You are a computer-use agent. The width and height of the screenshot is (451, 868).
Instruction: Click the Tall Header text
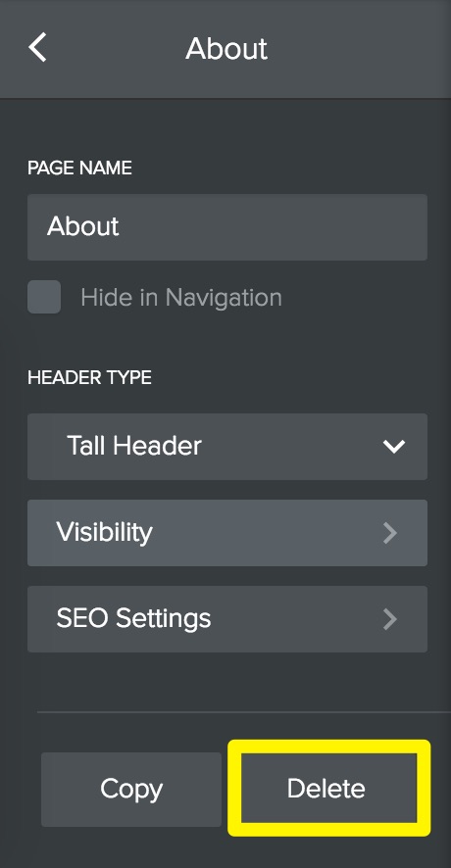pyautogui.click(x=134, y=446)
